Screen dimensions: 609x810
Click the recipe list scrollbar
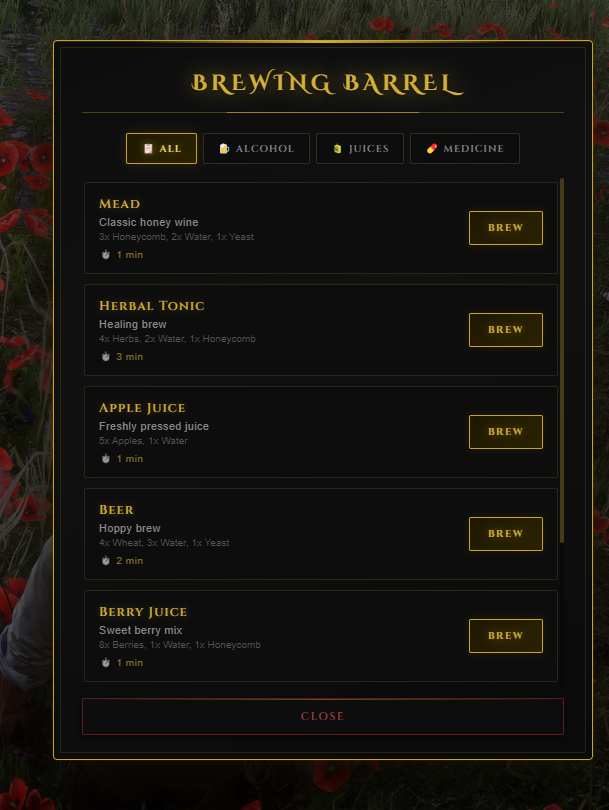[x=562, y=361]
